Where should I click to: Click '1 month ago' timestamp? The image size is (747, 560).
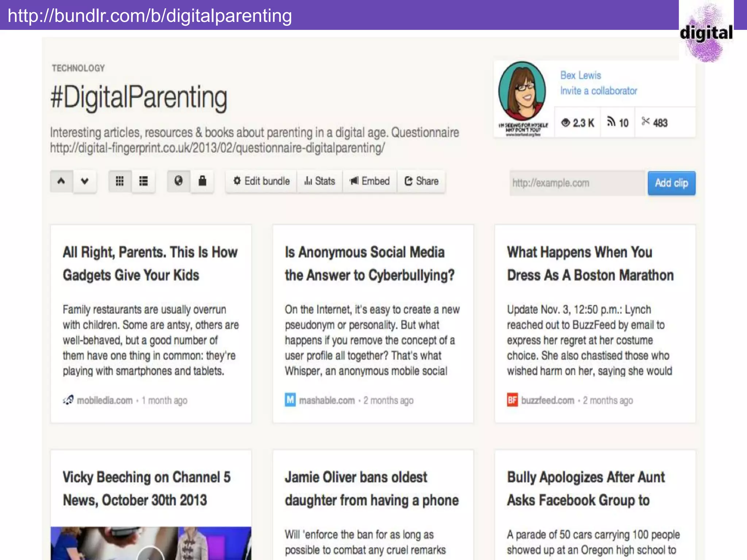(x=165, y=400)
